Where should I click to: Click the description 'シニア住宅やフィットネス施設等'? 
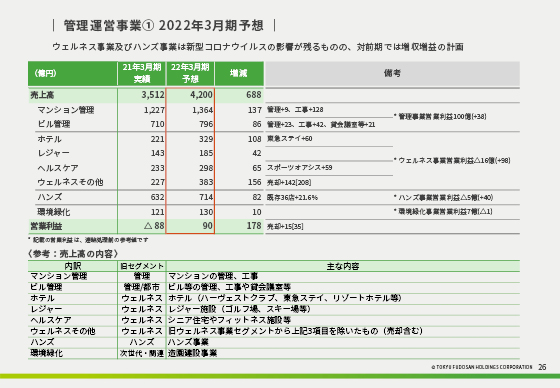point(229,320)
